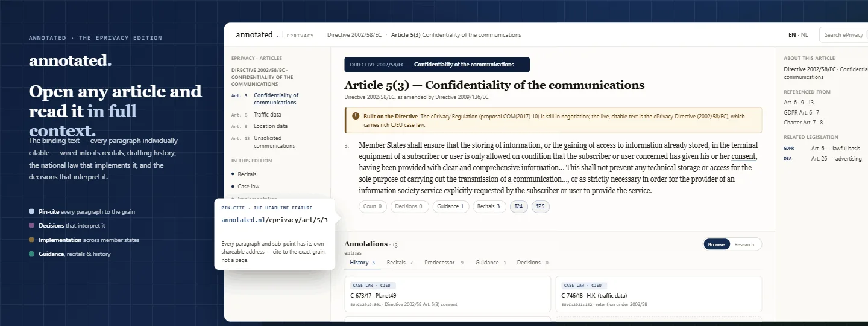This screenshot has width=868, height=326.
Task: Click the warning icon in the Directive notice
Action: 356,116
